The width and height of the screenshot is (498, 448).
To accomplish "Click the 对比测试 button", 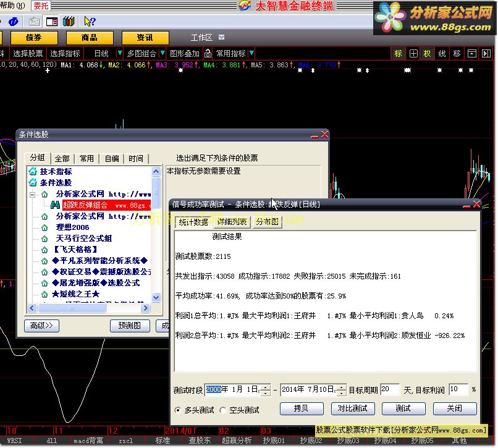I will click(353, 408).
